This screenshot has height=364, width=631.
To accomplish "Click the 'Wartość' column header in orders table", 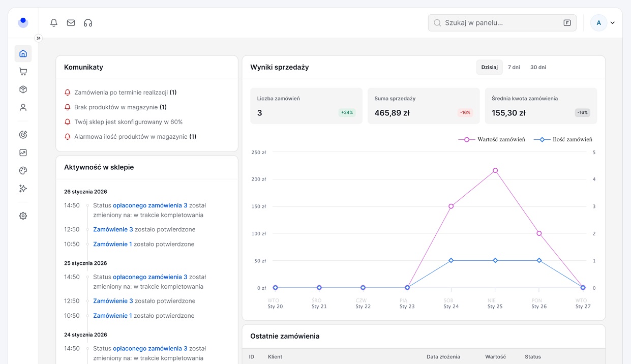I will (x=496, y=357).
